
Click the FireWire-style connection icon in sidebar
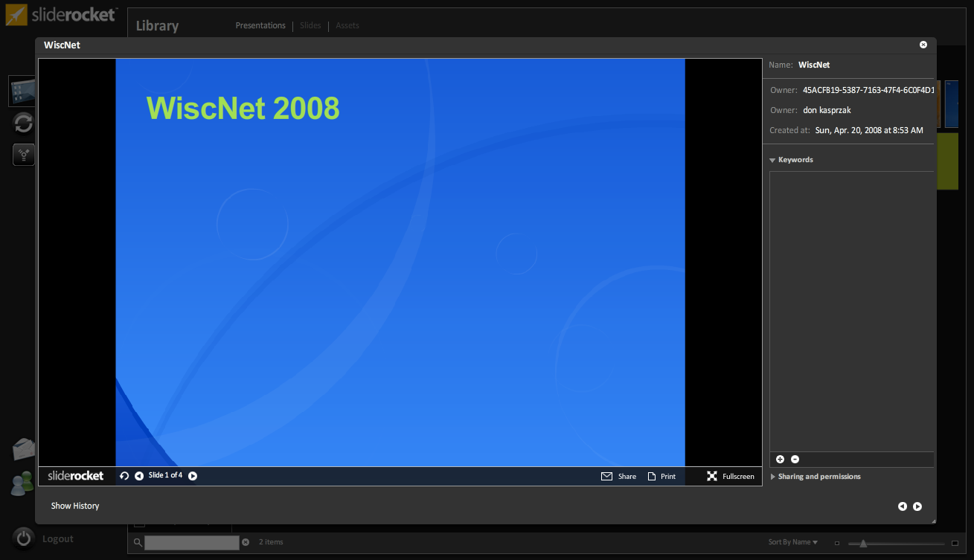tap(24, 155)
